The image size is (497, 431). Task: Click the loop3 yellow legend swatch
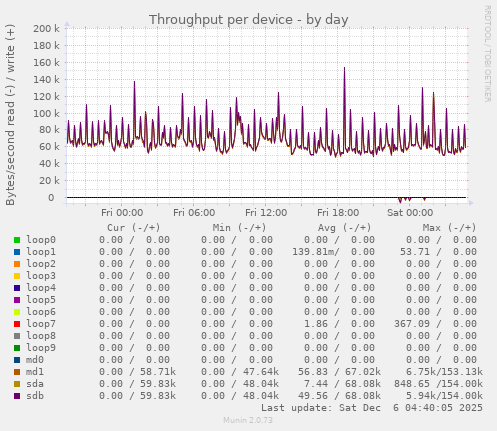(17, 276)
